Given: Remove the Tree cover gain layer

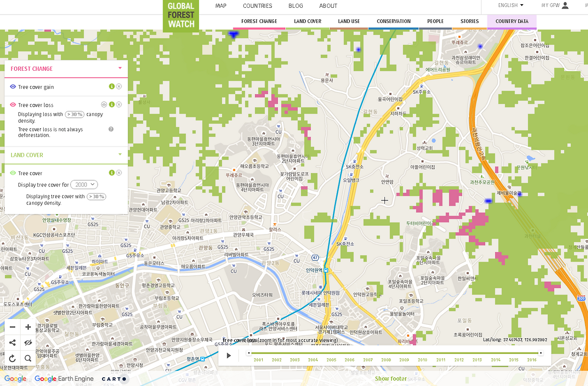Looking at the screenshot, I should pyautogui.click(x=119, y=86).
